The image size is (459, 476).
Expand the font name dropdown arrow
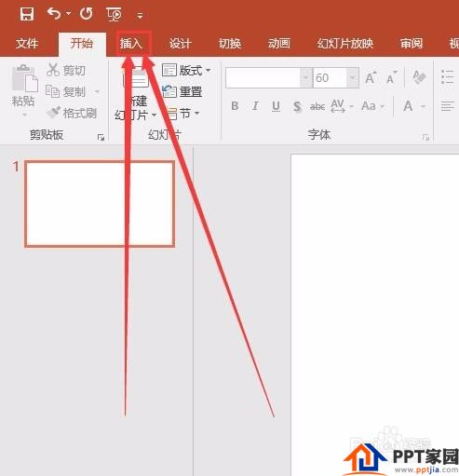[305, 77]
